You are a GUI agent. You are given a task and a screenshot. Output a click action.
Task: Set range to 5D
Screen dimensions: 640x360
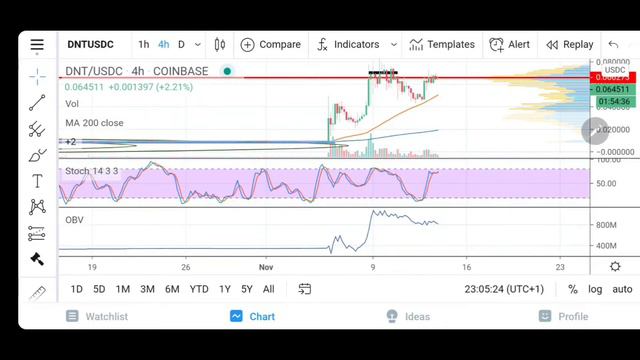point(99,289)
